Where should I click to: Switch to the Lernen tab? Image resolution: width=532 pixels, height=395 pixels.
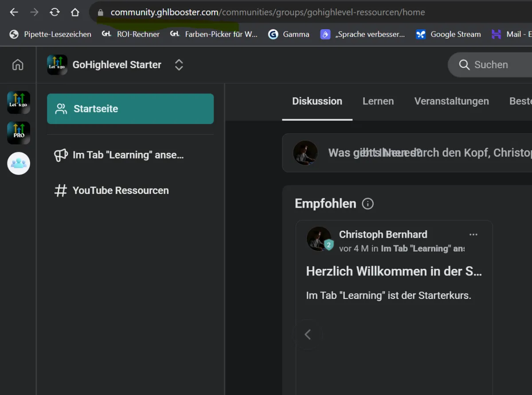point(378,101)
